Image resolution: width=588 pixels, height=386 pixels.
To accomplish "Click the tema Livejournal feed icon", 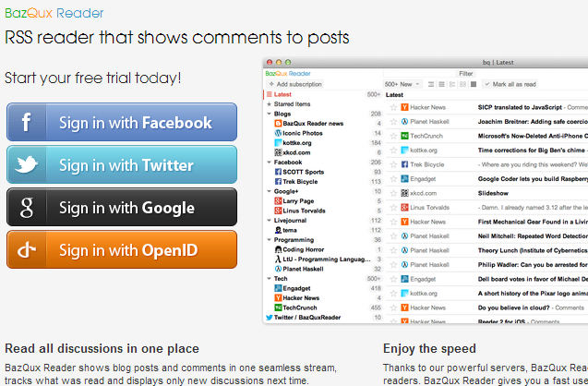I will [x=278, y=230].
